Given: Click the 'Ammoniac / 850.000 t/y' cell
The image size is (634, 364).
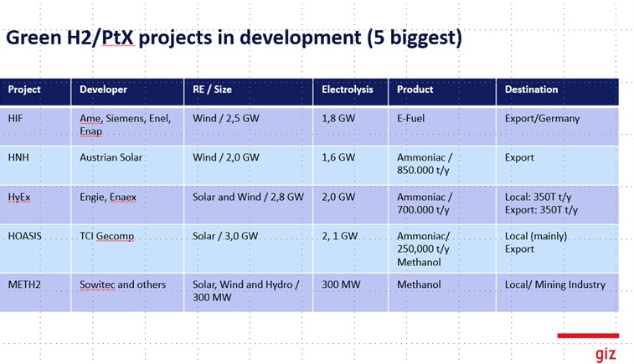Looking at the screenshot, I should pos(442,165).
